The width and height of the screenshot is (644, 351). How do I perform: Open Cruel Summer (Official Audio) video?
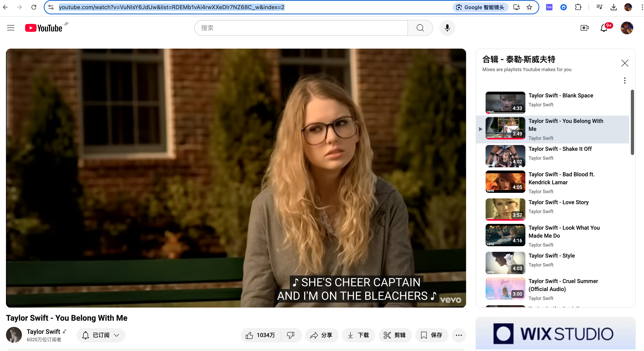tap(552, 289)
